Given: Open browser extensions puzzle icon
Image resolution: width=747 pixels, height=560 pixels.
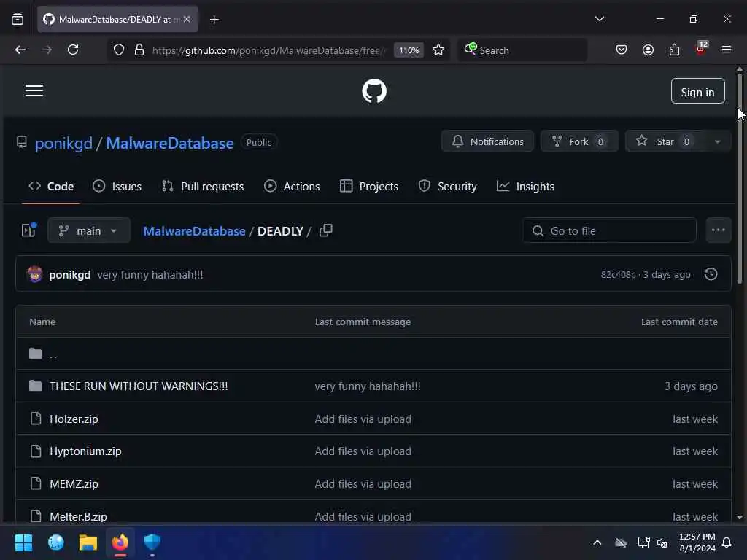Looking at the screenshot, I should pyautogui.click(x=674, y=50).
